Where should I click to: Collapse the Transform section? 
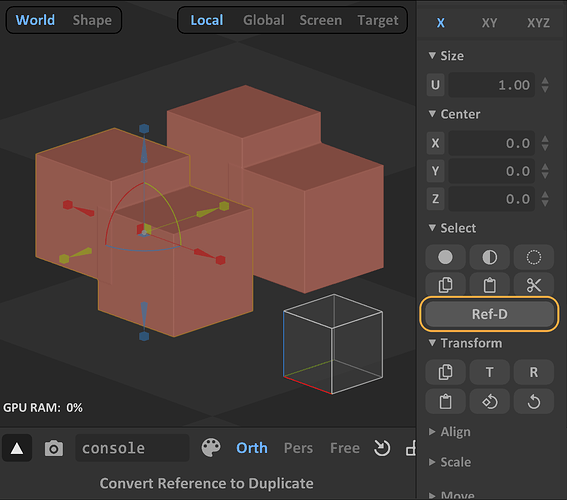[432, 342]
